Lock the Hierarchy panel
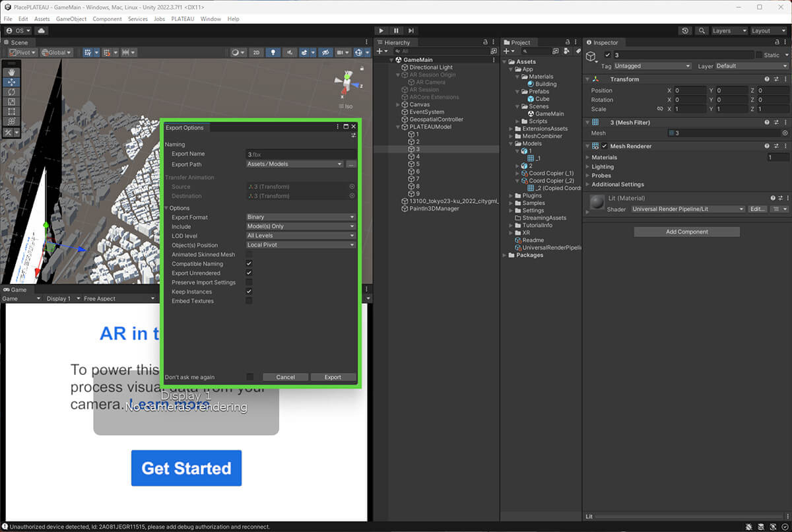 pyautogui.click(x=486, y=42)
